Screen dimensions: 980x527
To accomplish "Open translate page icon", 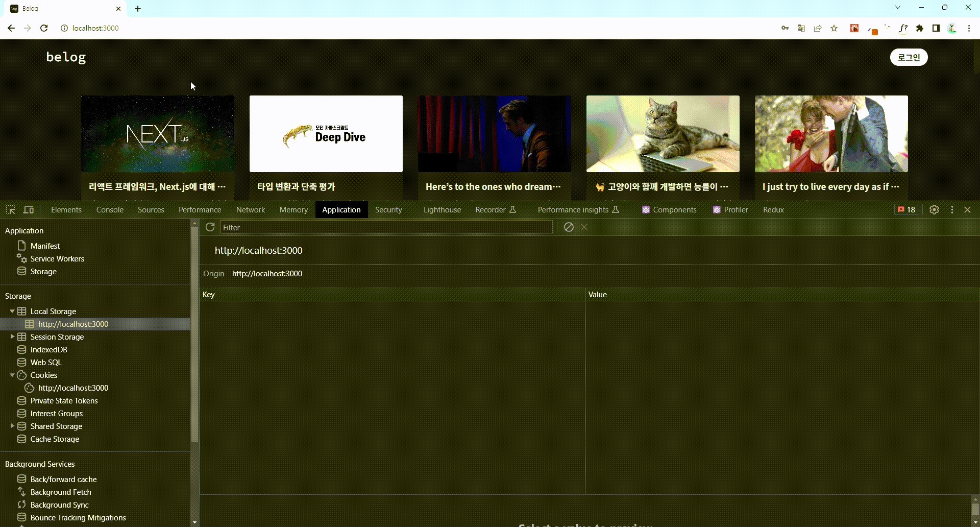I will click(x=801, y=28).
